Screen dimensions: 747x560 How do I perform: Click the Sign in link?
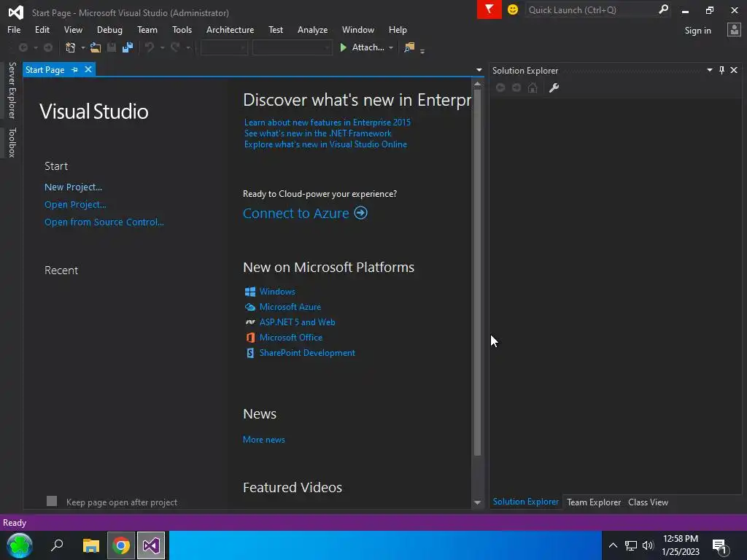[x=697, y=31]
